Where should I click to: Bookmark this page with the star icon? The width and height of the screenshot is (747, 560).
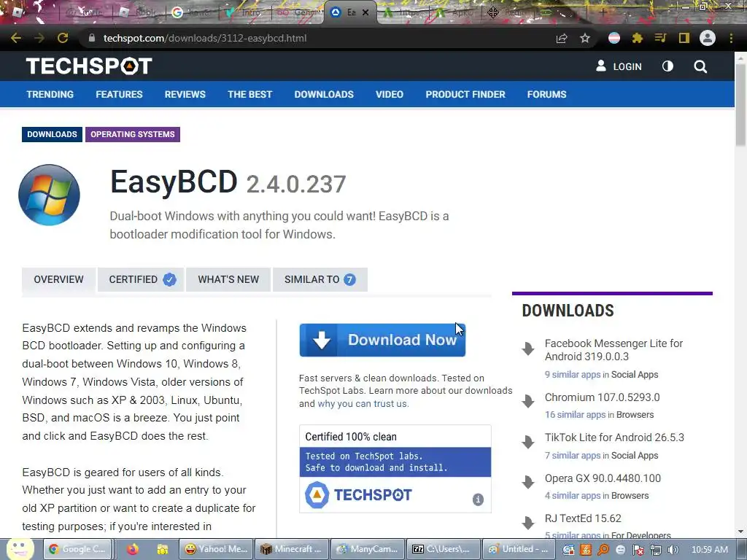point(585,38)
